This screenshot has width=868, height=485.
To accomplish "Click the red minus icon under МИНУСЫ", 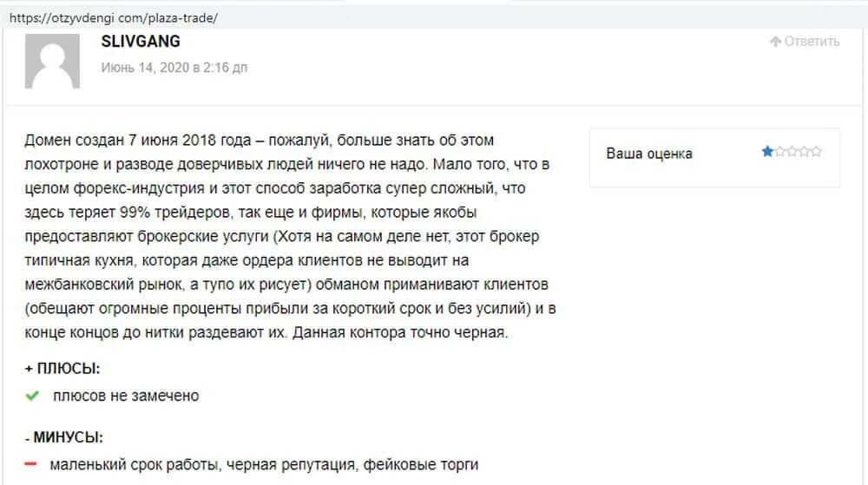I will (31, 464).
